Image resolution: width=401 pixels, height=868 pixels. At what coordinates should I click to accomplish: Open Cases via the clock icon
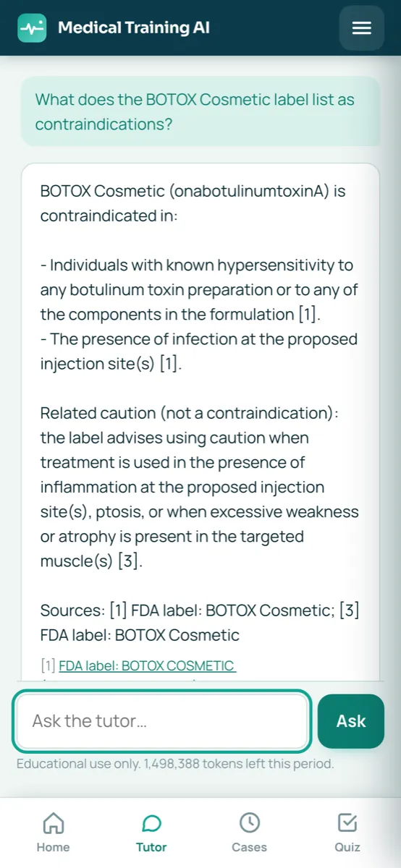click(x=250, y=823)
